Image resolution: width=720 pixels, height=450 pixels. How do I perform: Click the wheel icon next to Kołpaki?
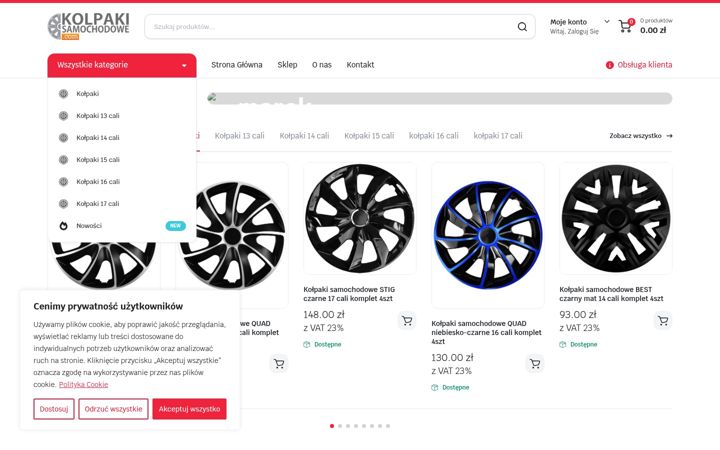[x=63, y=94]
